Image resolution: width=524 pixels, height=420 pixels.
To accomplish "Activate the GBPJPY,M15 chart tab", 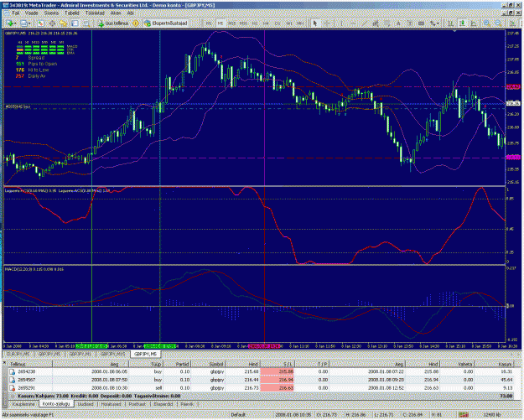I will [x=112, y=354].
